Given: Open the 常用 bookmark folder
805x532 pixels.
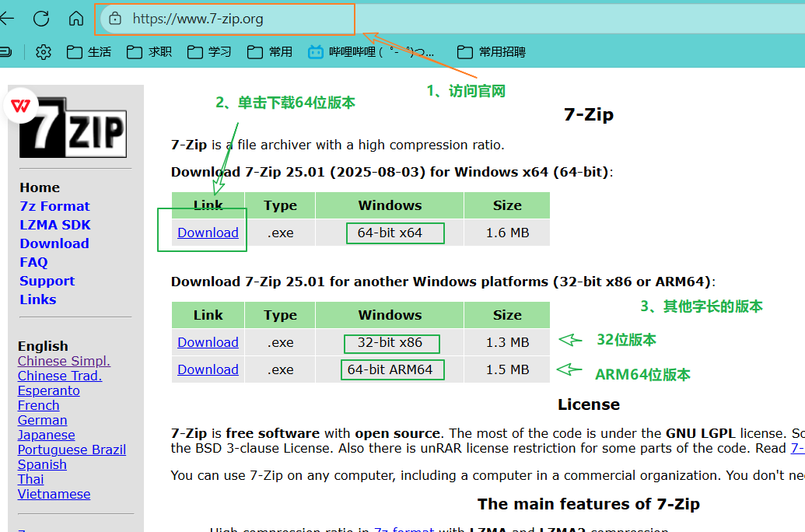Looking at the screenshot, I should 270,52.
